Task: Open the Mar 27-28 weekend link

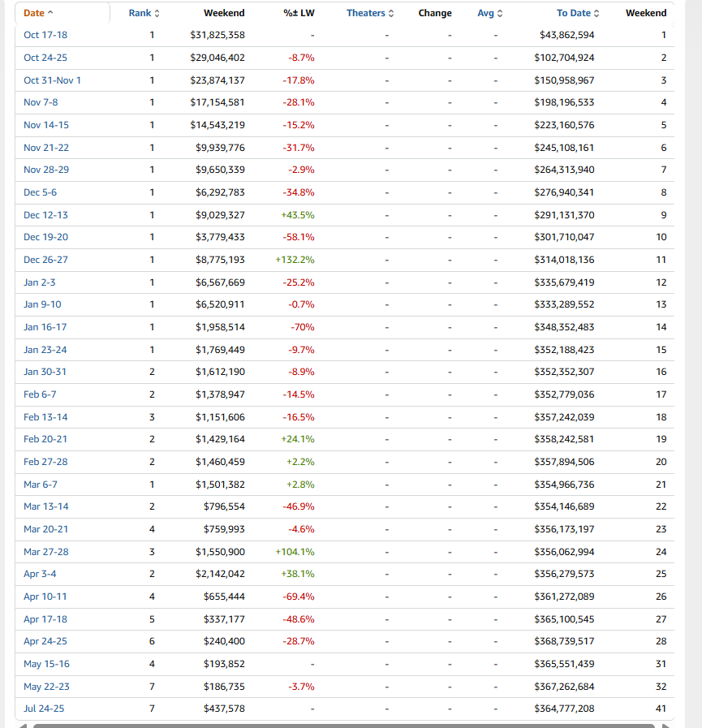Action: pos(46,552)
